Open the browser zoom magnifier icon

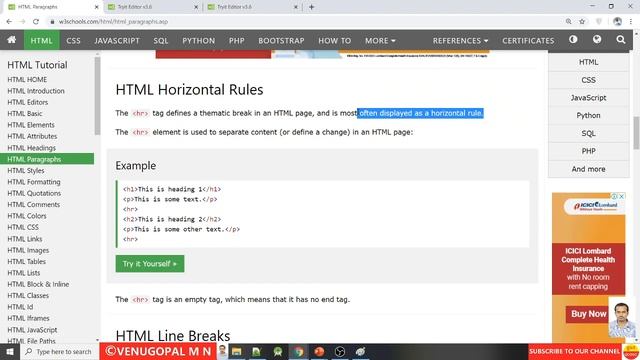[569, 21]
